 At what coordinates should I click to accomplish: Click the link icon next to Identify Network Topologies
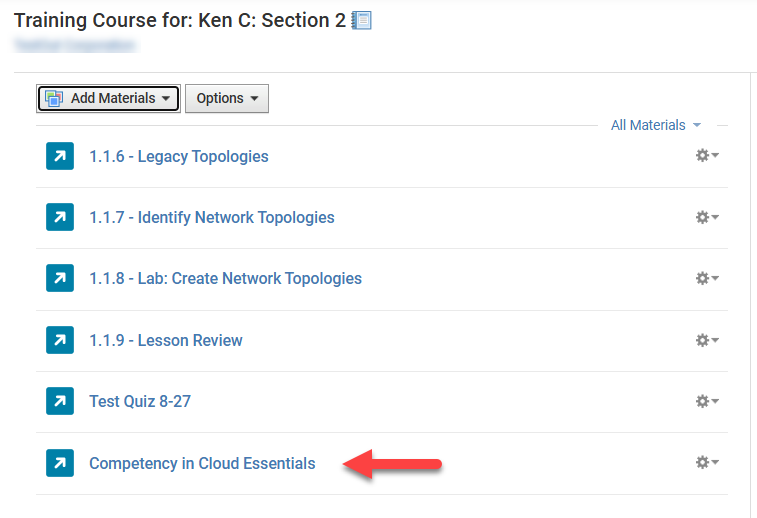[x=60, y=217]
